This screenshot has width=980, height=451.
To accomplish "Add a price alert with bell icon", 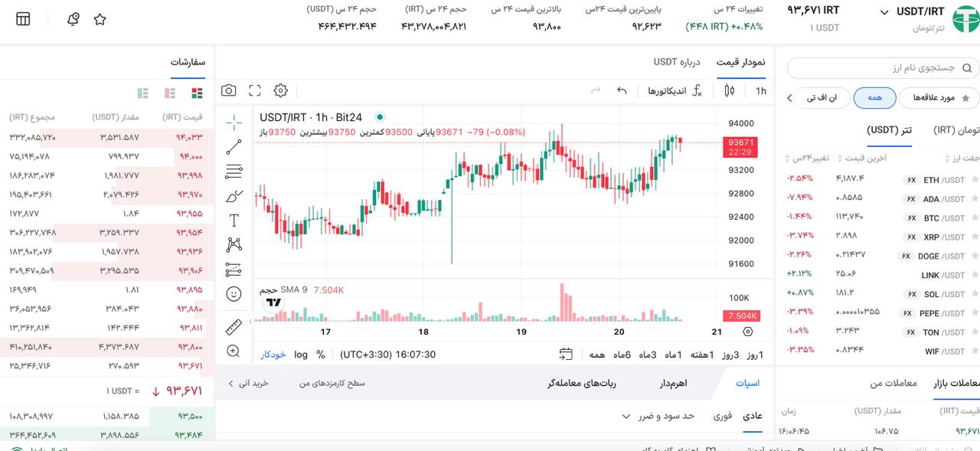I will (x=73, y=19).
